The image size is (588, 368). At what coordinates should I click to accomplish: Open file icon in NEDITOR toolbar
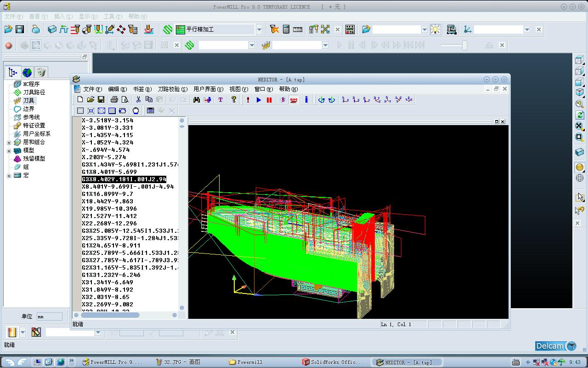91,99
